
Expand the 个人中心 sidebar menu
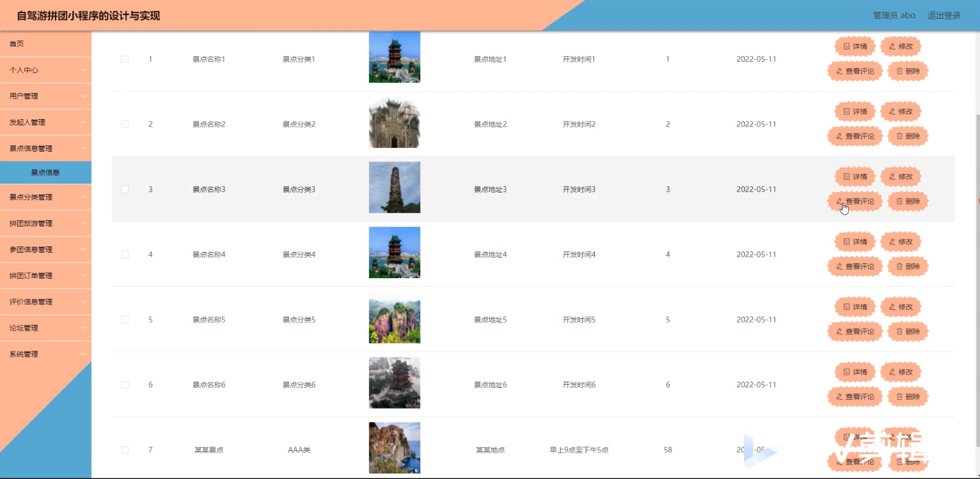coord(46,70)
